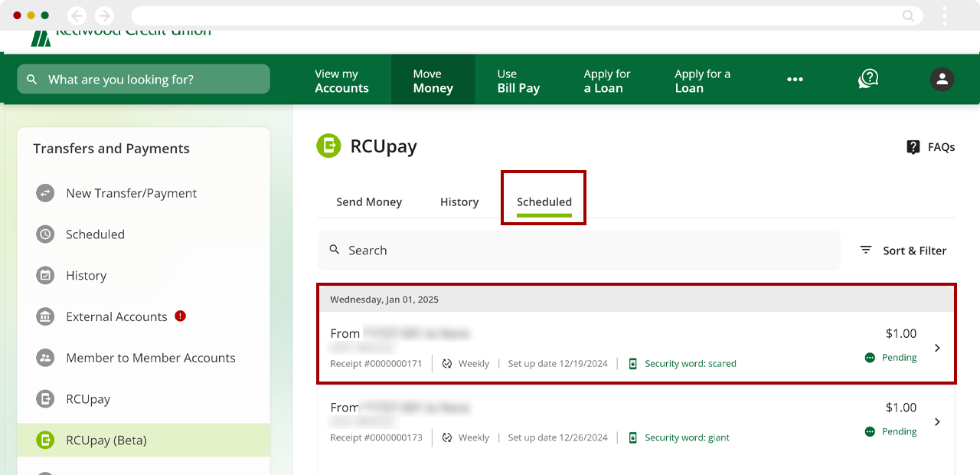Screen dimensions: 980x475
Task: Click the search magnifier in the green bar
Action: click(x=32, y=80)
